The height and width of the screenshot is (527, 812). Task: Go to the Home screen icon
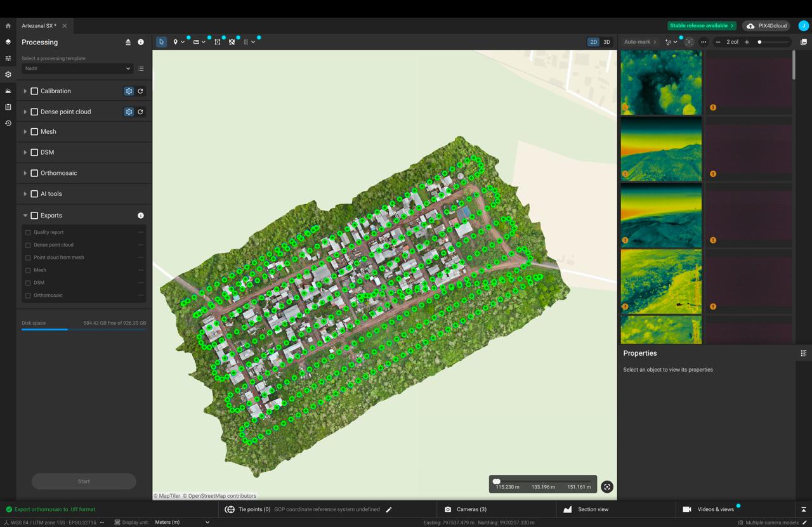pos(8,26)
